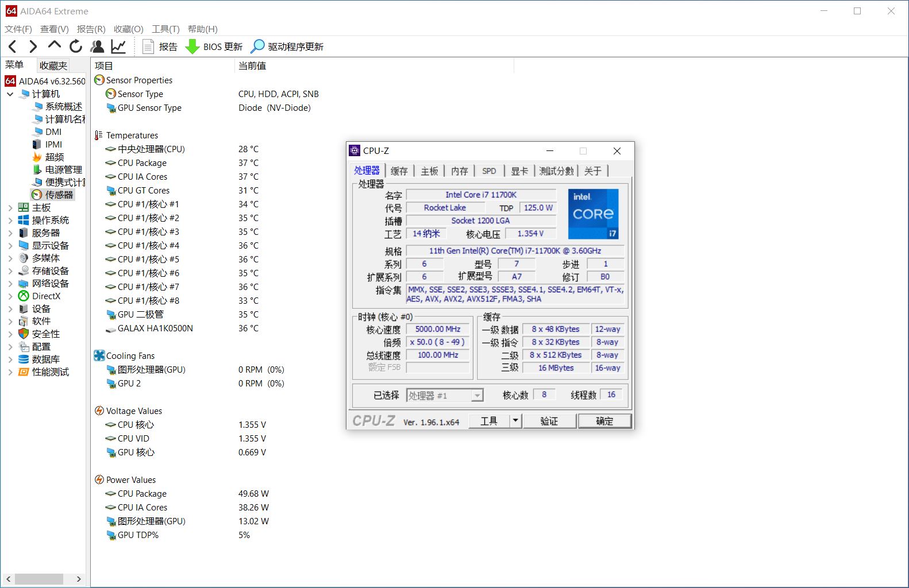Click the Temperatures thermometer icon
This screenshot has height=588, width=909.
99,136
